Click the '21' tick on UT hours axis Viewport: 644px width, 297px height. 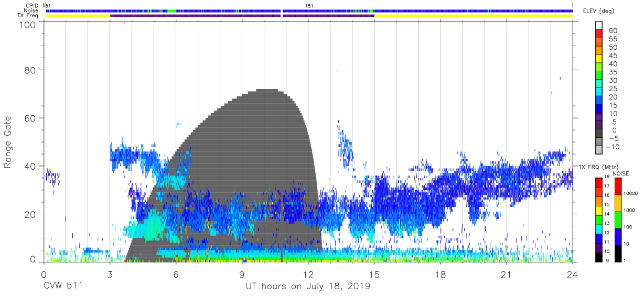click(507, 276)
